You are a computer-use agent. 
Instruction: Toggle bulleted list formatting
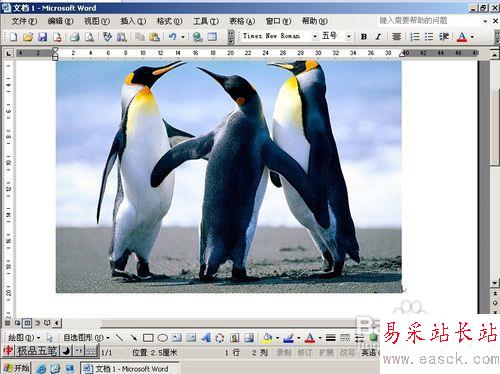(429, 37)
